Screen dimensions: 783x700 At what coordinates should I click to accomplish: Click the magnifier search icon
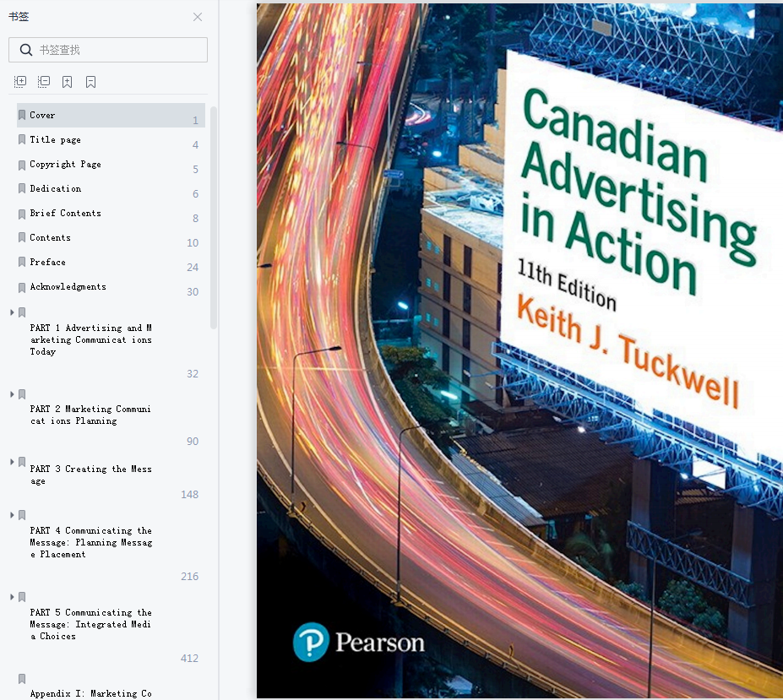coord(26,50)
